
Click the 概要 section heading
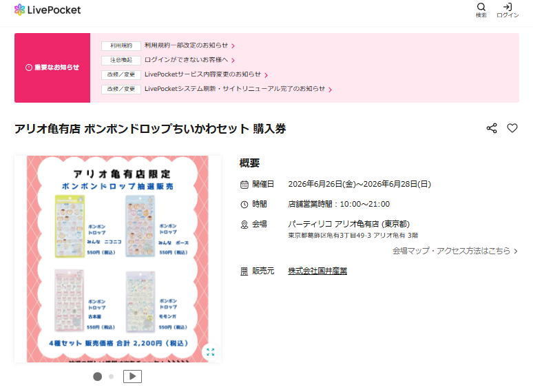click(x=249, y=163)
